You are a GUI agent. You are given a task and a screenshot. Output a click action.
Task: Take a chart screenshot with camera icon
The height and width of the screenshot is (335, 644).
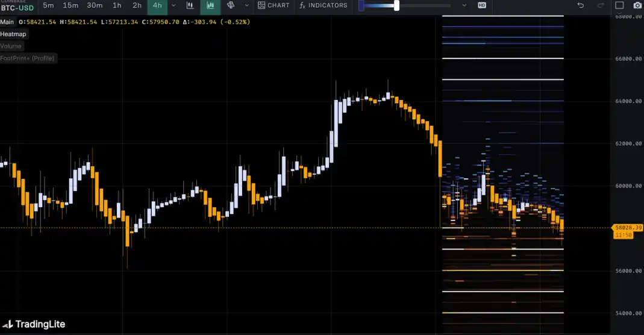[x=638, y=5]
